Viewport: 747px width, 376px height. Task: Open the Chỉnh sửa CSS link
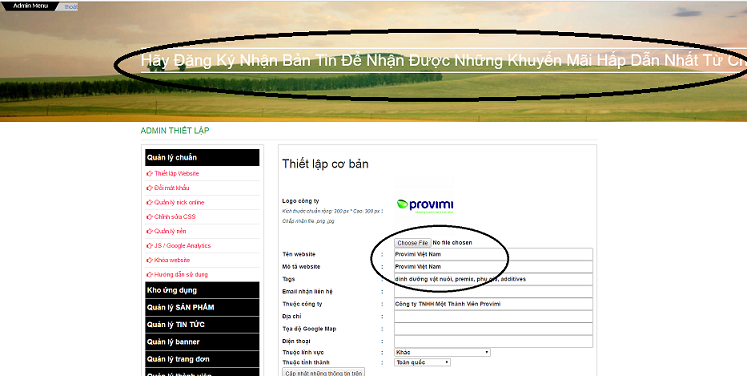click(x=175, y=216)
